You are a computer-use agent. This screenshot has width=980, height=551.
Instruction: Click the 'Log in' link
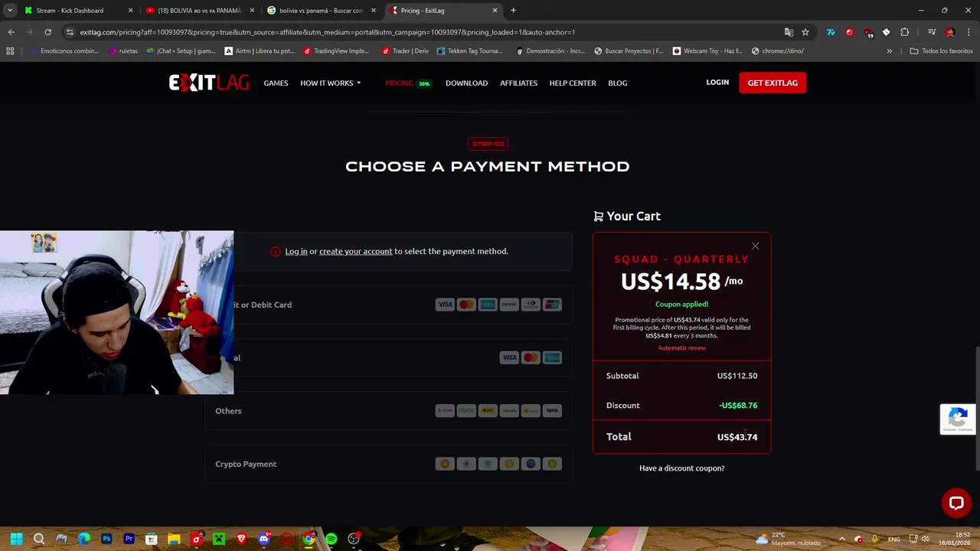coord(296,251)
